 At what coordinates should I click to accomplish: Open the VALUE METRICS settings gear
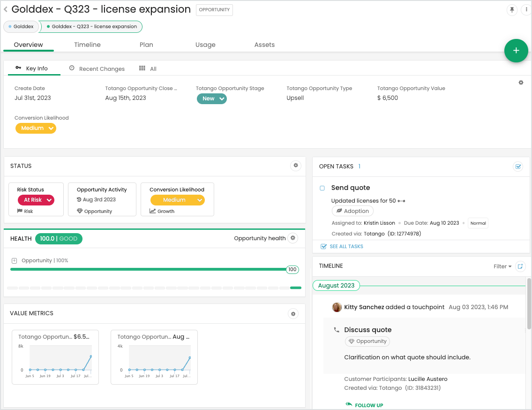pyautogui.click(x=293, y=313)
